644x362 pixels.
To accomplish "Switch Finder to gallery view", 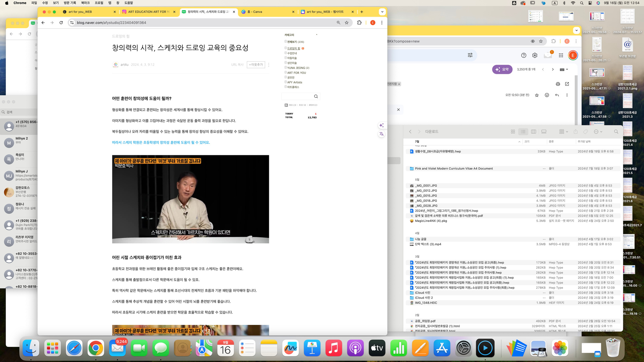I will click(x=544, y=132).
